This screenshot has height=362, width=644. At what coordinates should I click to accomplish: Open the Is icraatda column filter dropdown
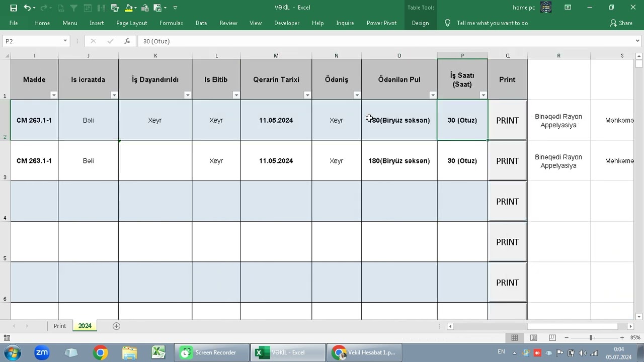tap(114, 95)
